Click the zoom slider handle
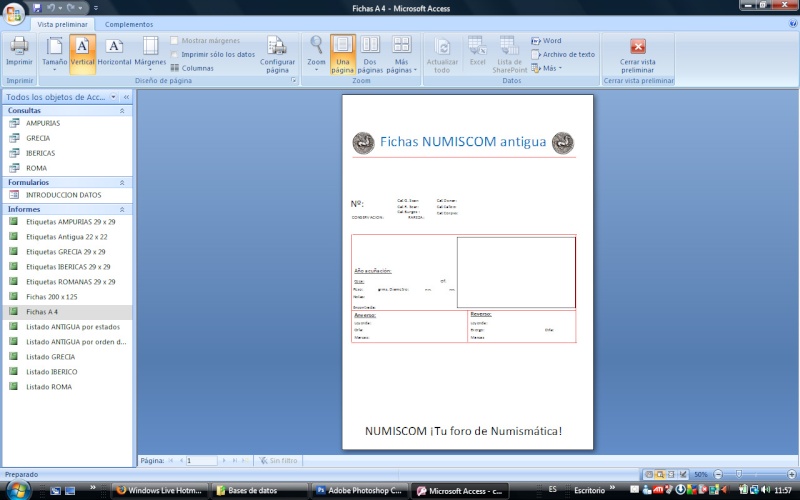 click(x=739, y=474)
